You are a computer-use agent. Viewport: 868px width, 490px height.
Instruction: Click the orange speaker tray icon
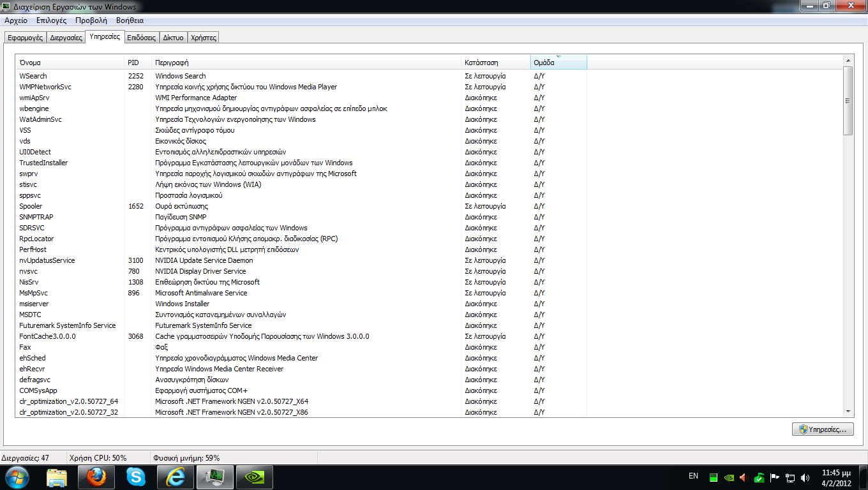744,477
